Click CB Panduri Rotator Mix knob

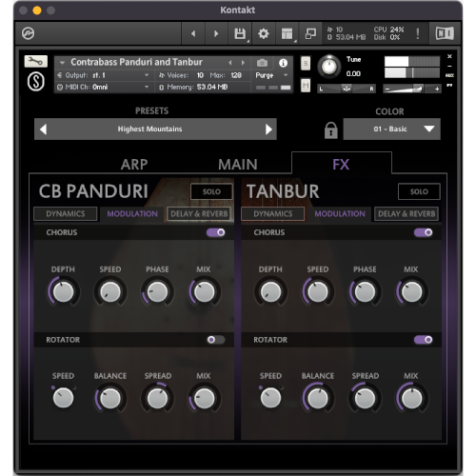[205, 398]
